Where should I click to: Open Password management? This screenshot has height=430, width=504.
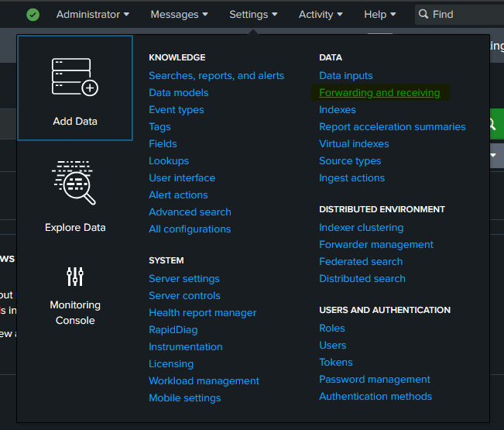(x=375, y=379)
